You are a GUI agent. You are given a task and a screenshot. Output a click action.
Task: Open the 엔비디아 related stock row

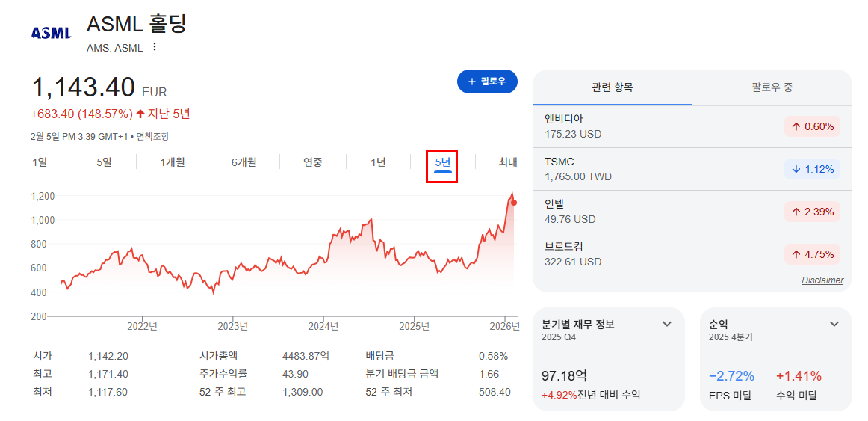coord(692,126)
